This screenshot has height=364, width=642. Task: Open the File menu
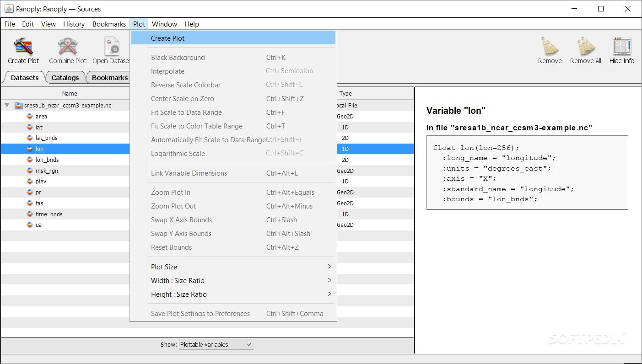click(10, 24)
